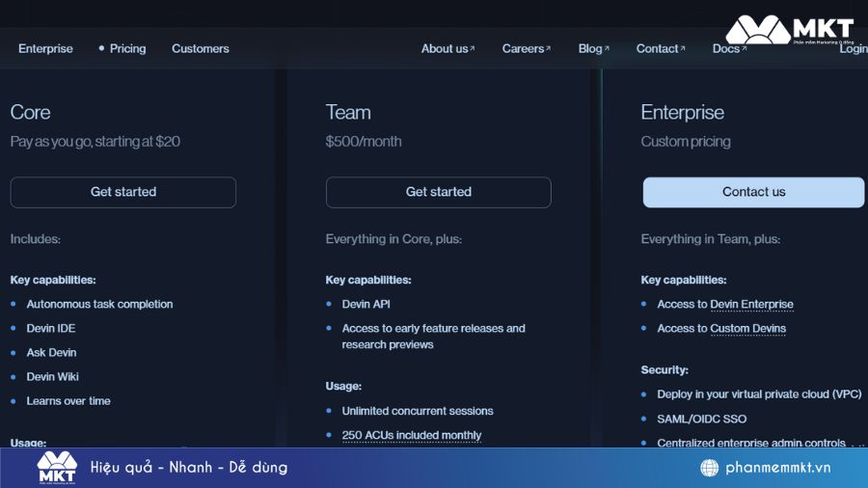Click Get started under Core plan
The width and height of the screenshot is (868, 488).
pyautogui.click(x=122, y=192)
